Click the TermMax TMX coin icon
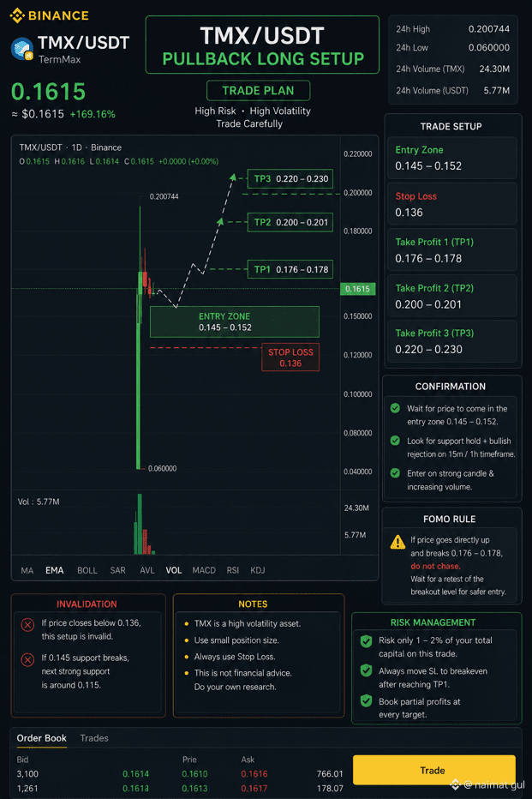This screenshot has width=532, height=799. tap(22, 50)
